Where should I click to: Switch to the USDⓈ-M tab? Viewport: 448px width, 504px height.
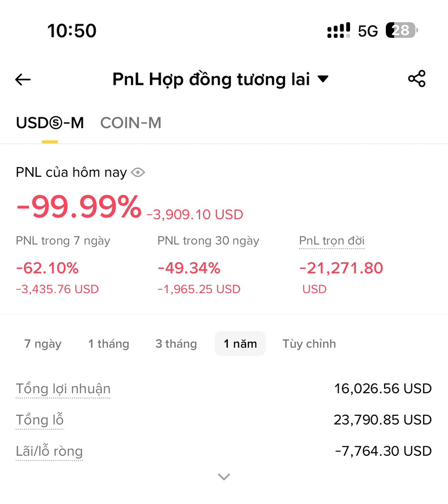click(x=50, y=123)
